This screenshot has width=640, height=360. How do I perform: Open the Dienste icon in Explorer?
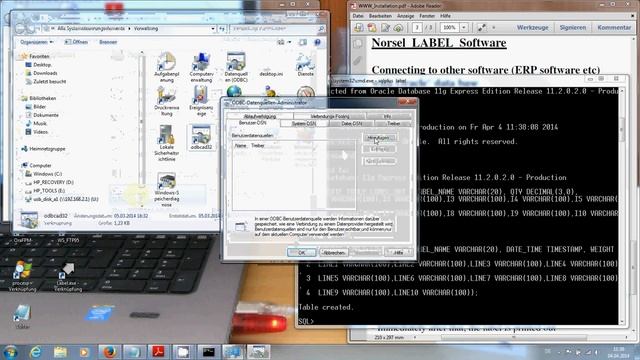coord(305,65)
